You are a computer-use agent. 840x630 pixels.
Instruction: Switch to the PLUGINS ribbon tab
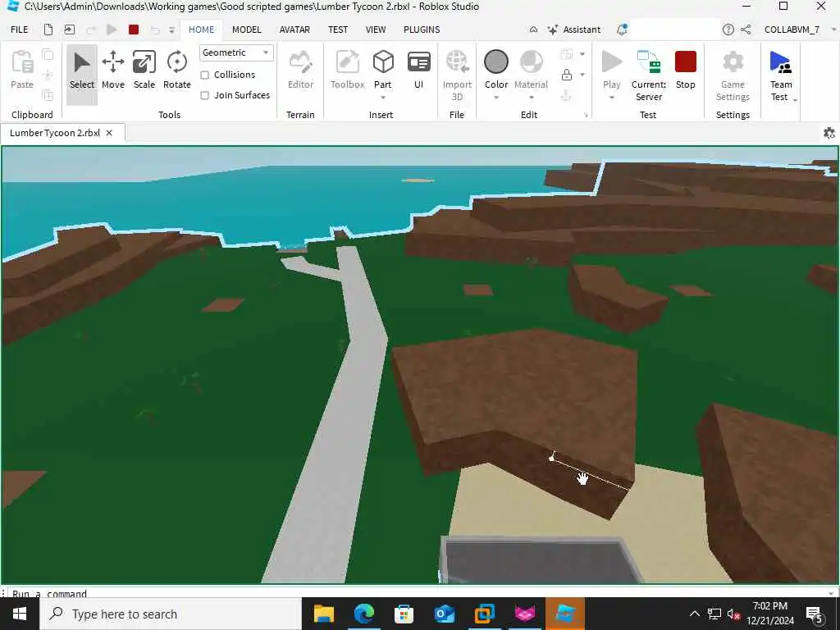coord(422,30)
